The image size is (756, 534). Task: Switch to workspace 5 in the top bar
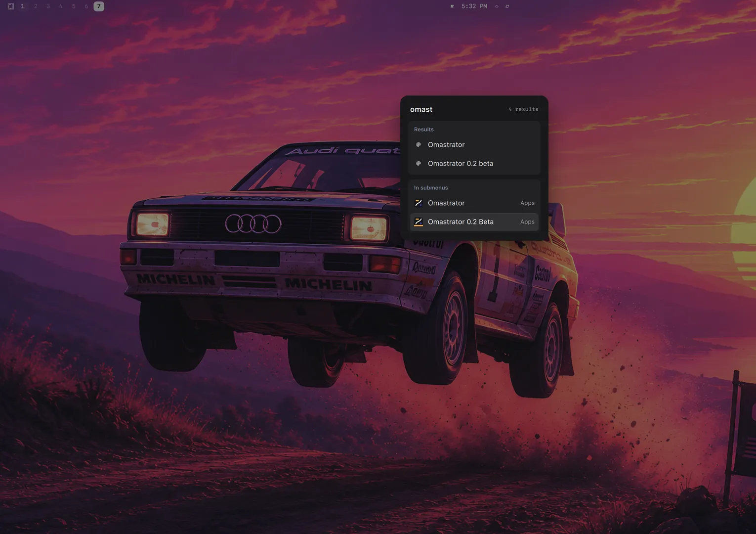74,6
